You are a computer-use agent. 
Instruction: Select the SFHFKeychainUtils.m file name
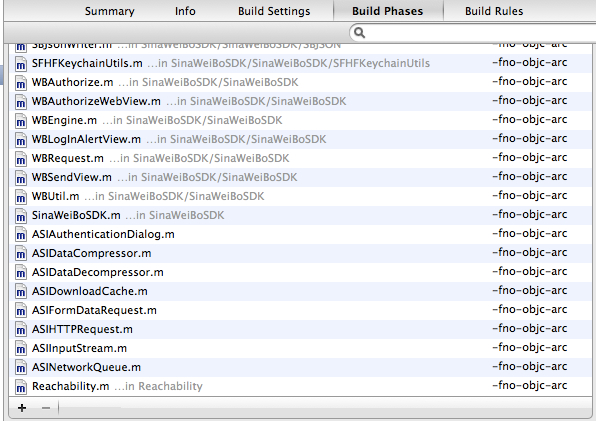(87, 63)
